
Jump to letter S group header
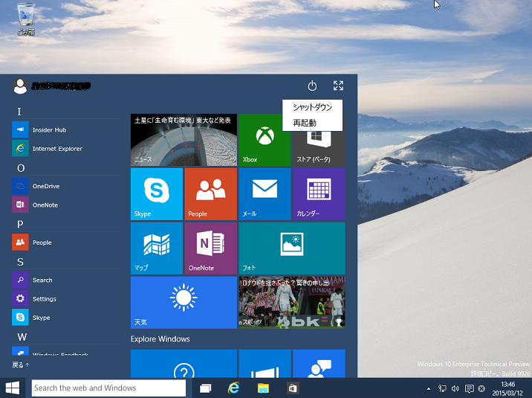(20, 262)
